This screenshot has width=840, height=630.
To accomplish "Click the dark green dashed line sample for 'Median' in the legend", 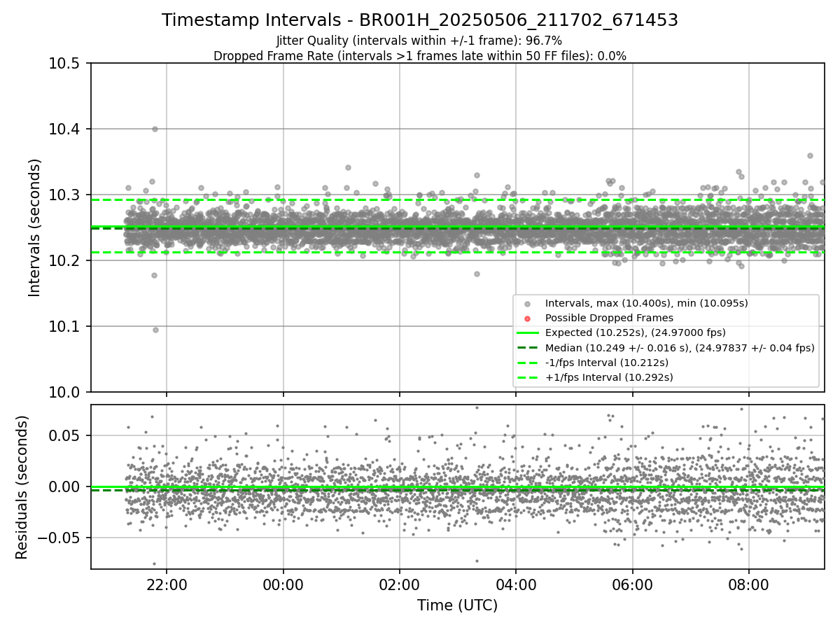I will click(528, 348).
